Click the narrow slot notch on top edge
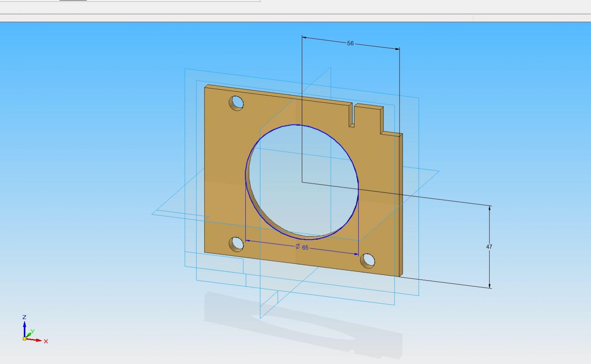The width and height of the screenshot is (591, 364). click(x=352, y=115)
